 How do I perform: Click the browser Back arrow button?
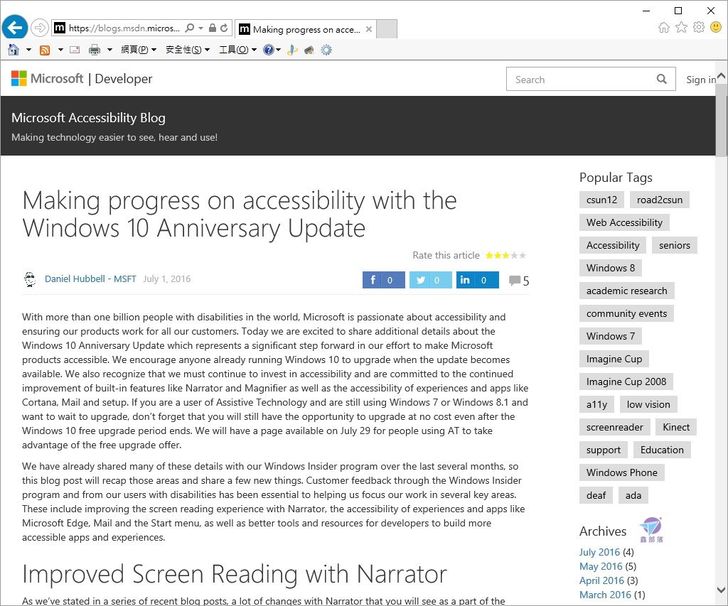tap(15, 27)
